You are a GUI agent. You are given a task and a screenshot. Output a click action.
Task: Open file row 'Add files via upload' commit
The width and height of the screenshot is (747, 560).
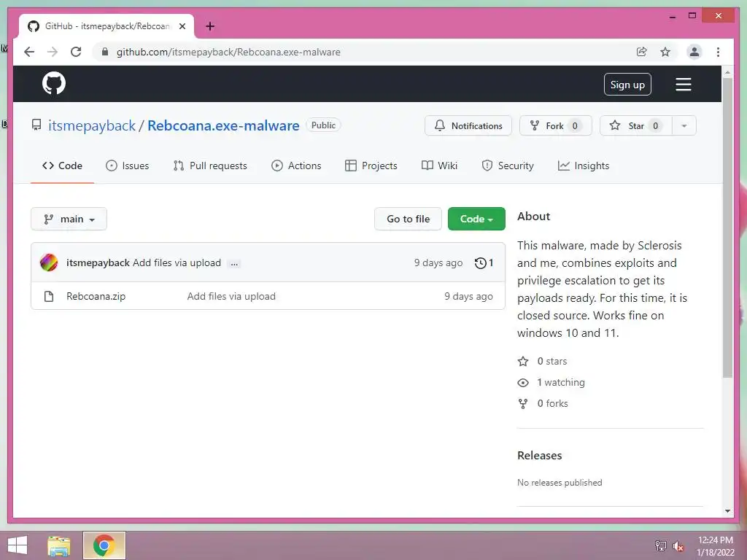click(231, 296)
